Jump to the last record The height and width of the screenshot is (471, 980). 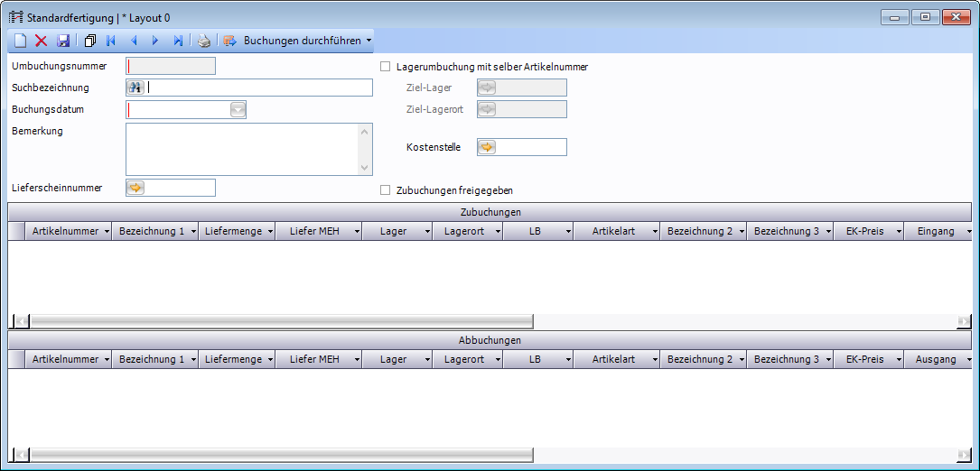pyautogui.click(x=178, y=41)
